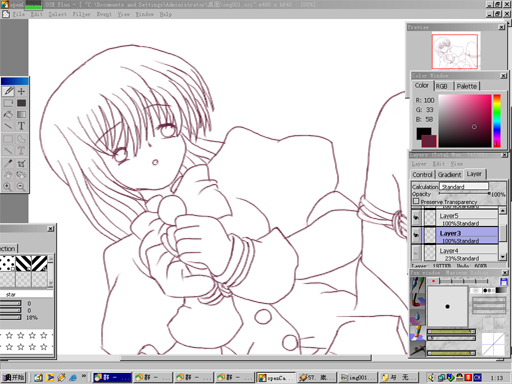Activate the Zoom In magnifier tool
Viewport: 512px width, 384px height.
pos(8,186)
